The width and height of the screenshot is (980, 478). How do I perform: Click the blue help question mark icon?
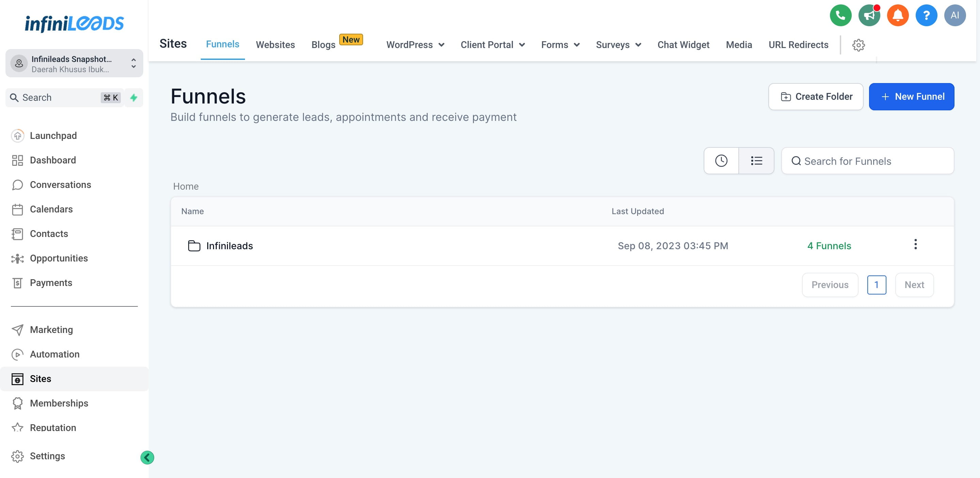point(926,16)
